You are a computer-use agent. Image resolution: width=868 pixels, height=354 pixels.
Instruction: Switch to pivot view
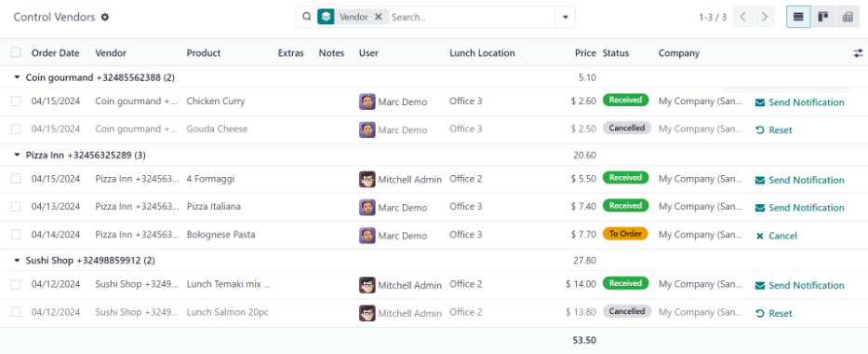[848, 17]
